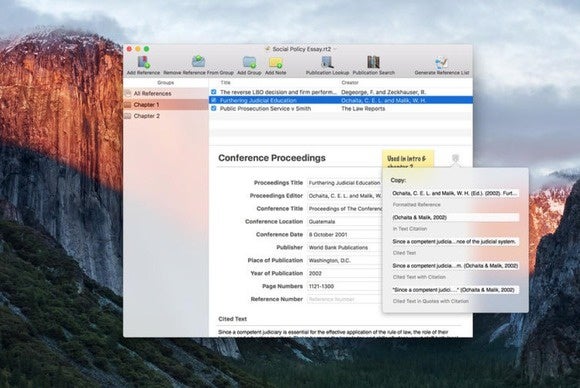Click the copy popover icon beside the note
580x388 pixels.
(455, 158)
